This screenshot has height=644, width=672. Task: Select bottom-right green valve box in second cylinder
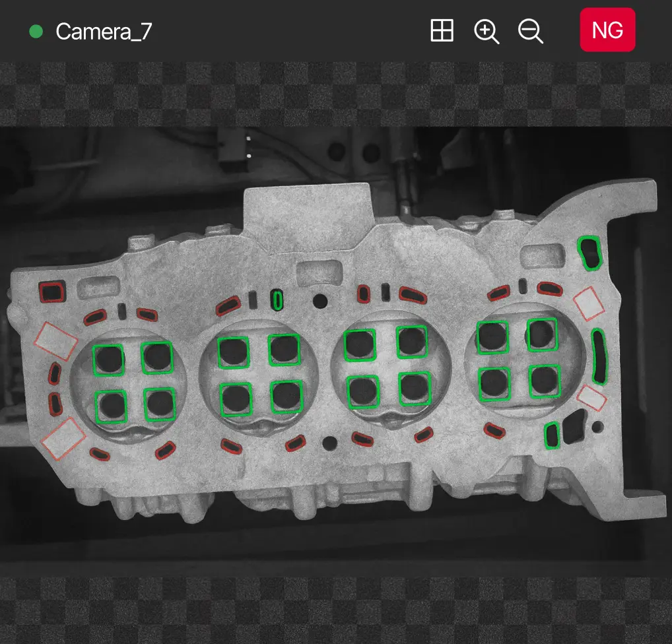pos(286,397)
